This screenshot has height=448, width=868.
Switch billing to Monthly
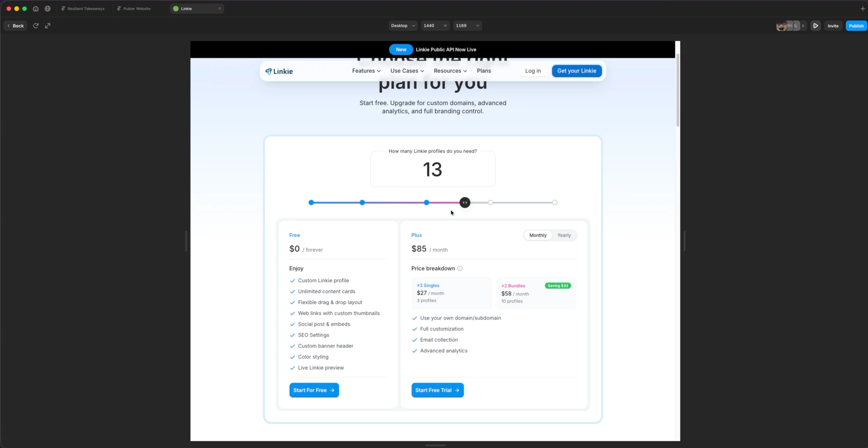538,235
